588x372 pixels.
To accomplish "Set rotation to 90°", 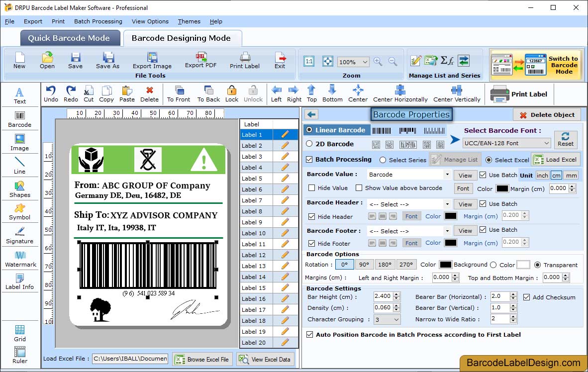I will (364, 265).
